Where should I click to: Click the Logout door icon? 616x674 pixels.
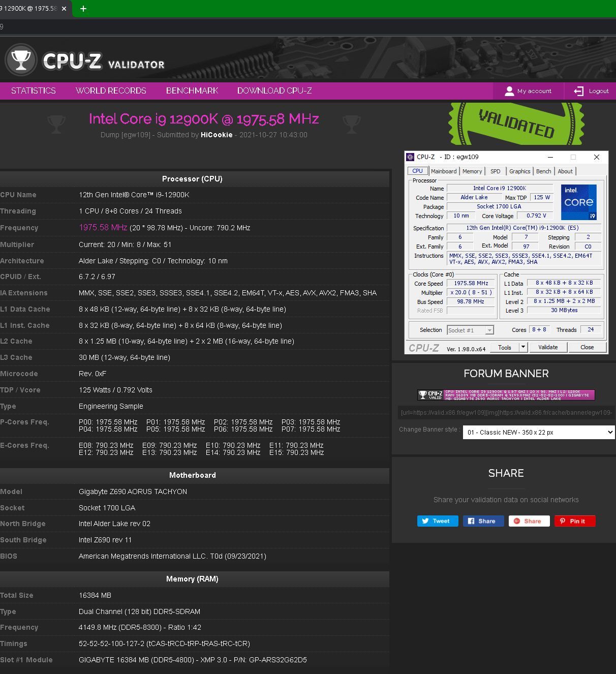click(x=578, y=91)
